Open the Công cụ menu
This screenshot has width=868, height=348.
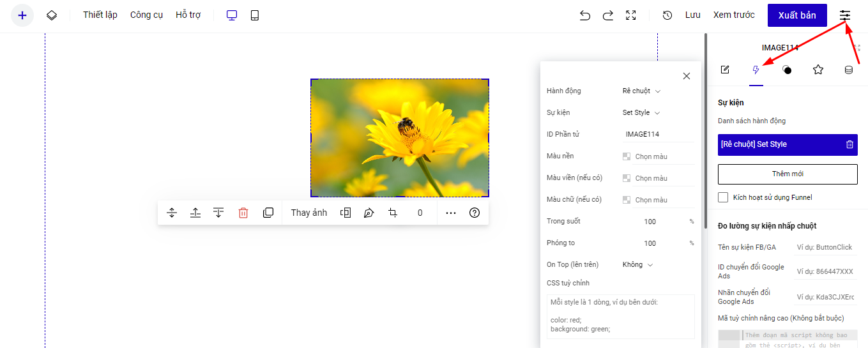point(146,15)
